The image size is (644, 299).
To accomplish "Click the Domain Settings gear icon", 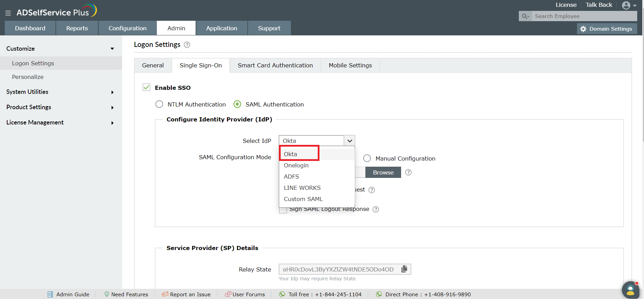I will tap(583, 29).
